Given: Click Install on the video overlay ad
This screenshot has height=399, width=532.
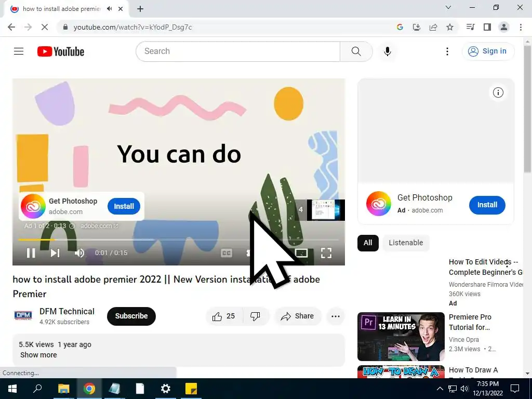Looking at the screenshot, I should (x=124, y=206).
